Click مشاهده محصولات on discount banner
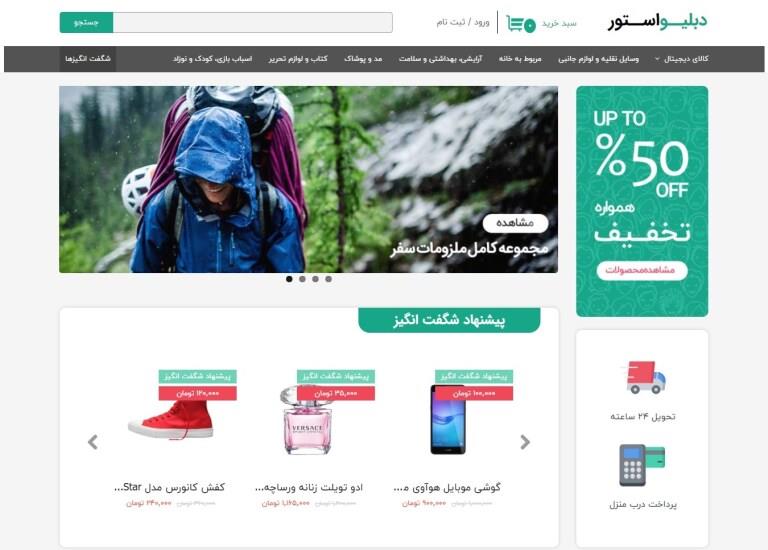Screen dimensions: 768x550 [642, 270]
